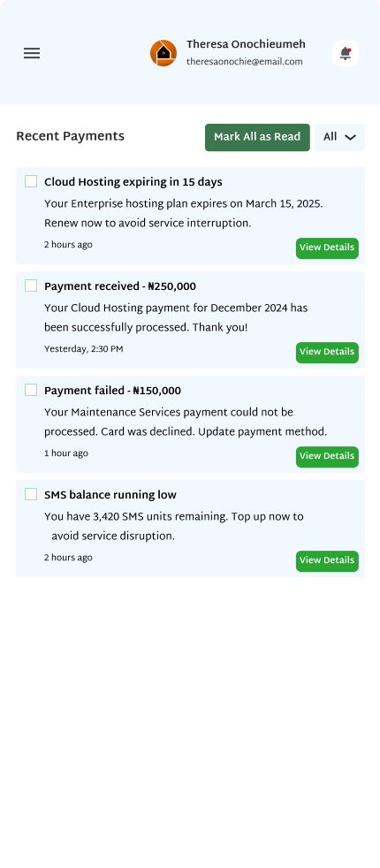Screen dimensions: 380x868
Task: Select the Payment failed ₦150,000 checkbox
Action: click(31, 390)
